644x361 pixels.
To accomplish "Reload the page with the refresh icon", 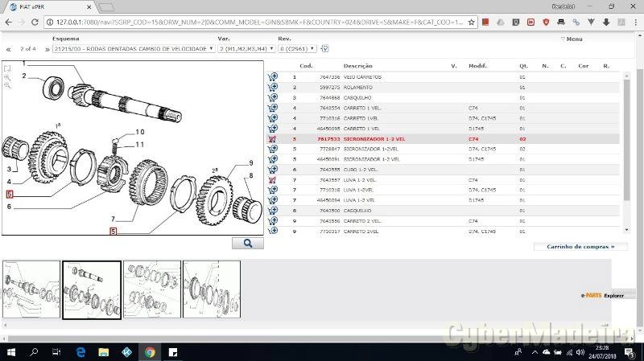I will pos(35,23).
